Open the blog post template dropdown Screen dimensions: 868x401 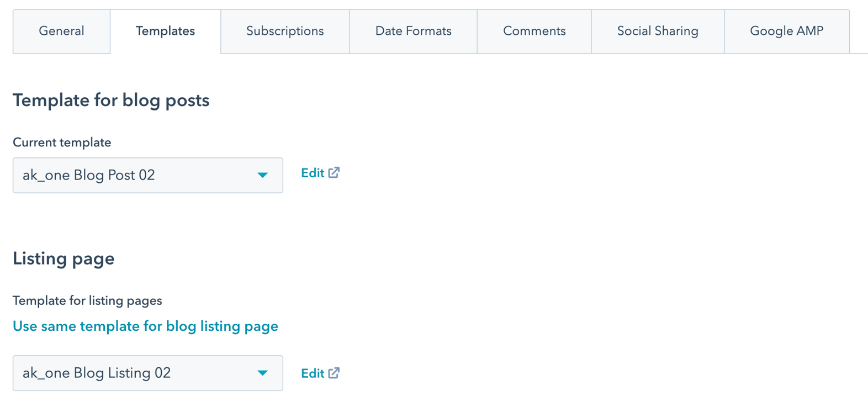point(147,175)
